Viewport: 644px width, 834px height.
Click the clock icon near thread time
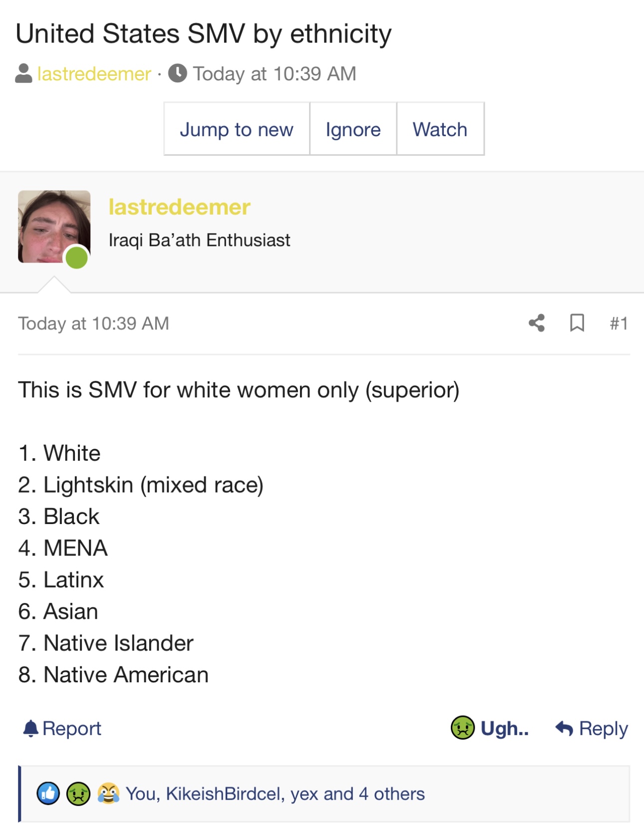click(178, 73)
